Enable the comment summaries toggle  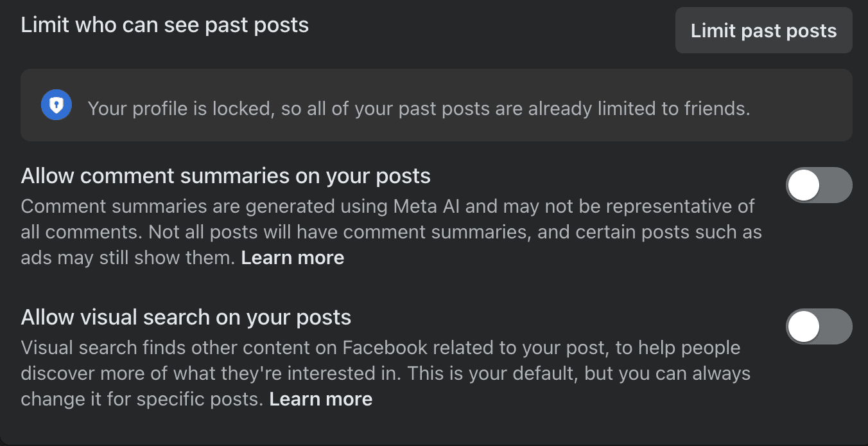[x=819, y=185]
